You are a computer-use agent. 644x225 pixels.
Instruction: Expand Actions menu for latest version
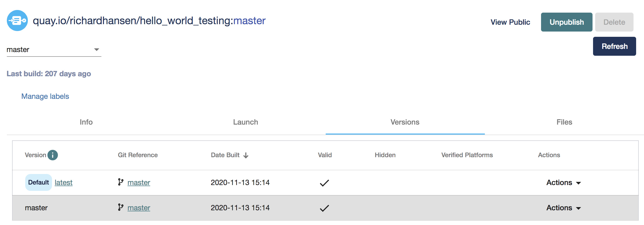(x=564, y=183)
